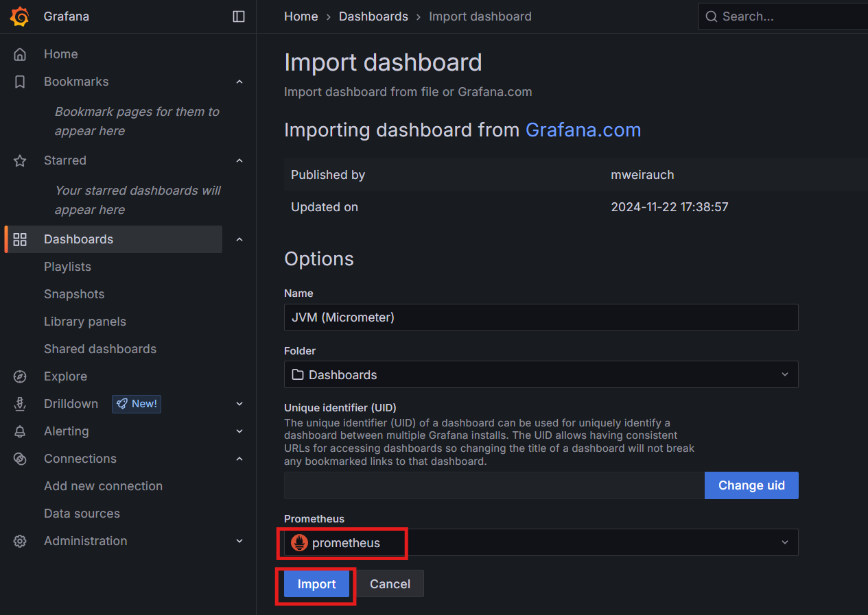Viewport: 868px width, 615px height.
Task: Click the Starred star icon
Action: pos(20,160)
